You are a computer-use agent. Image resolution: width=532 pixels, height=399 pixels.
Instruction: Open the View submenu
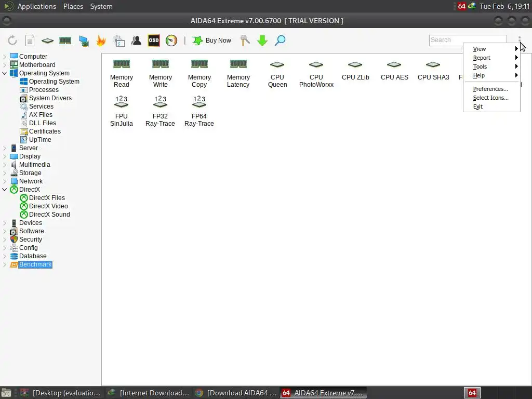tap(491, 49)
